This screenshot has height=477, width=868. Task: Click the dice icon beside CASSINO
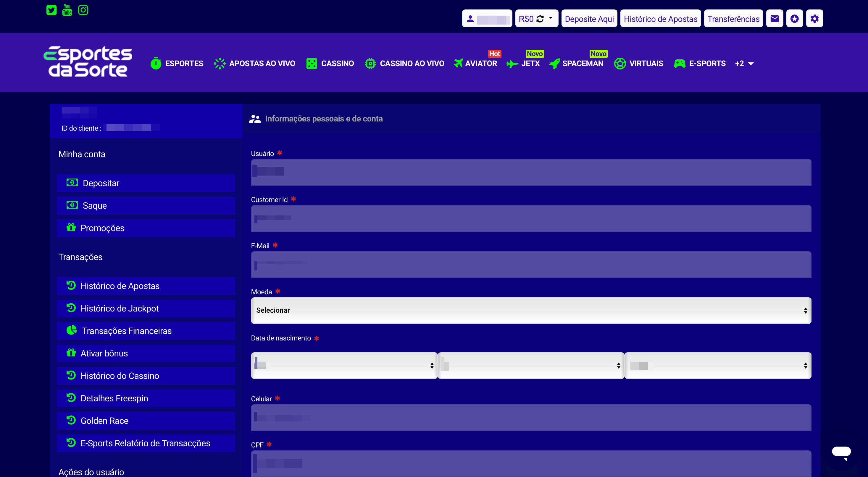click(x=312, y=63)
